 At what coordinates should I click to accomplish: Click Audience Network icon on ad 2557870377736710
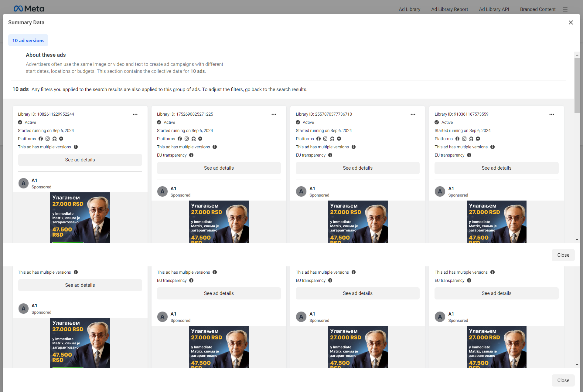[x=332, y=139]
